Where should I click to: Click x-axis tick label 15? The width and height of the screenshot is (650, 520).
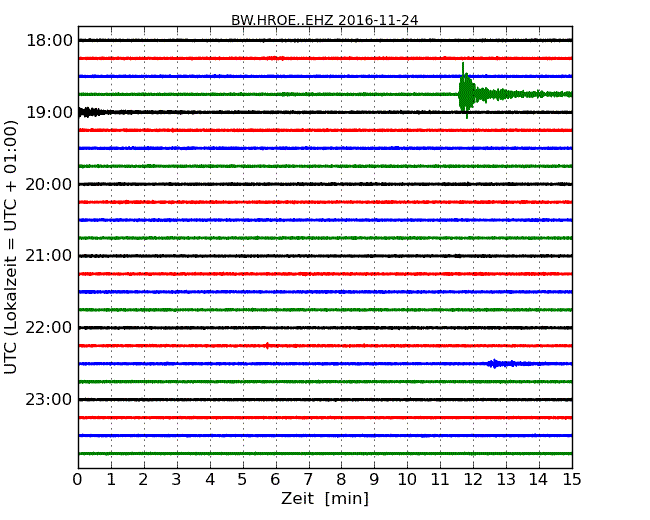click(x=572, y=480)
